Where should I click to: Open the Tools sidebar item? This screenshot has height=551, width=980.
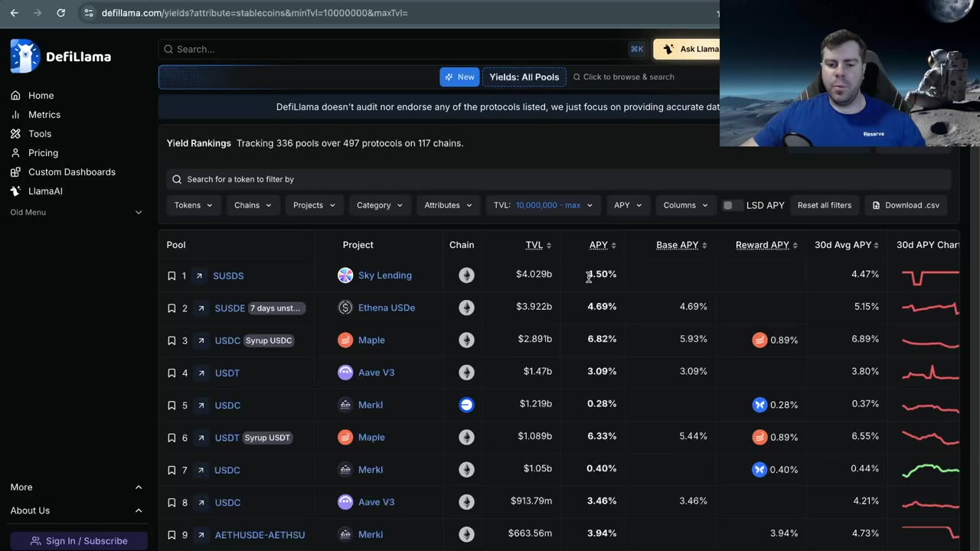[x=40, y=134]
